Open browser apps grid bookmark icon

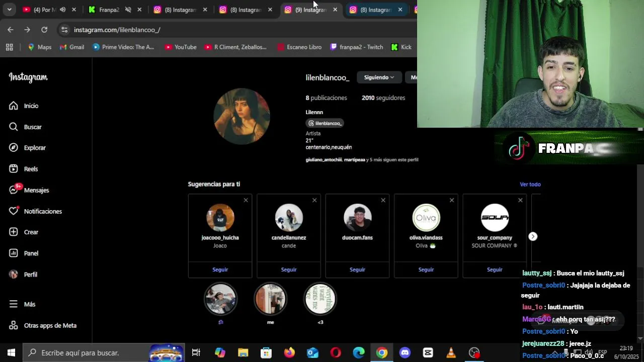click(9, 47)
